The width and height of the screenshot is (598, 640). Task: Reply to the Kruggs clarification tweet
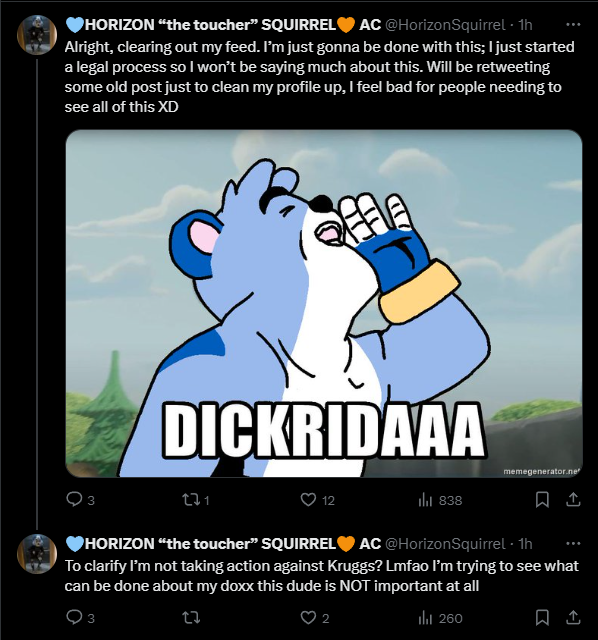coord(80,618)
